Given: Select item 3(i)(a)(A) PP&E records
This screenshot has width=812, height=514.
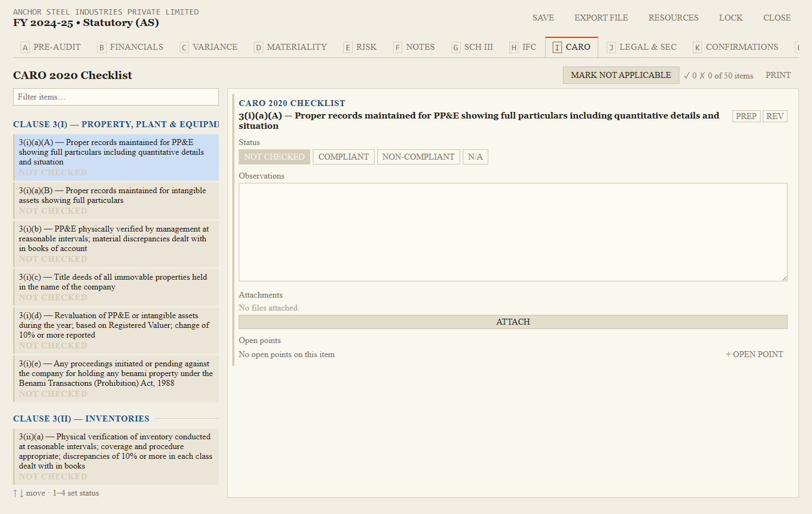Looking at the screenshot, I should pyautogui.click(x=116, y=157).
